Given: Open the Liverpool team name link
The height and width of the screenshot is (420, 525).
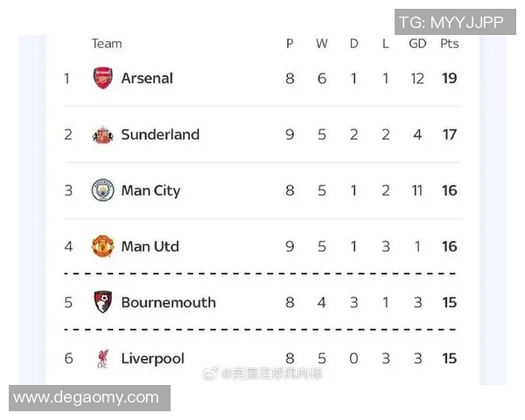Looking at the screenshot, I should point(152,358).
